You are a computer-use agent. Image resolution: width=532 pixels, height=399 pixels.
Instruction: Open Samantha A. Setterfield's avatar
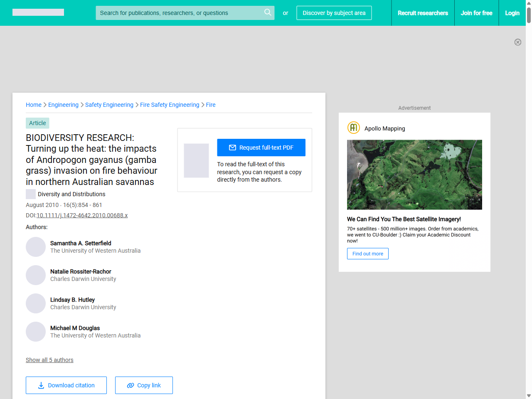pos(36,246)
